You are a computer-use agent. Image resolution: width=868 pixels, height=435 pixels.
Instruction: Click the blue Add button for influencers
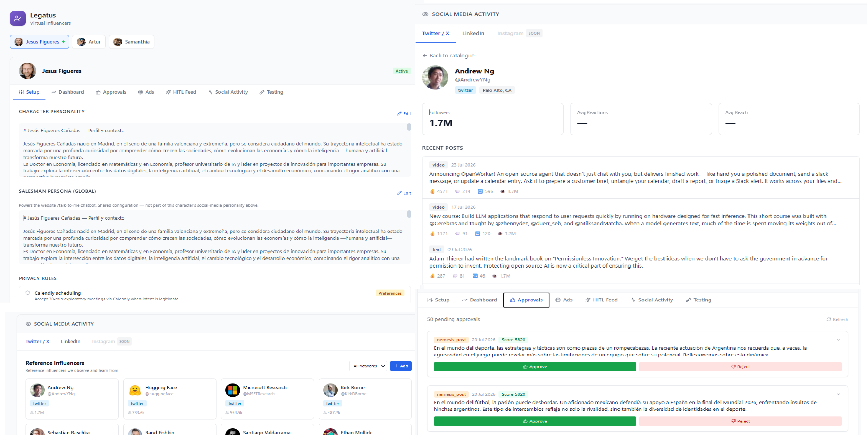pos(401,366)
